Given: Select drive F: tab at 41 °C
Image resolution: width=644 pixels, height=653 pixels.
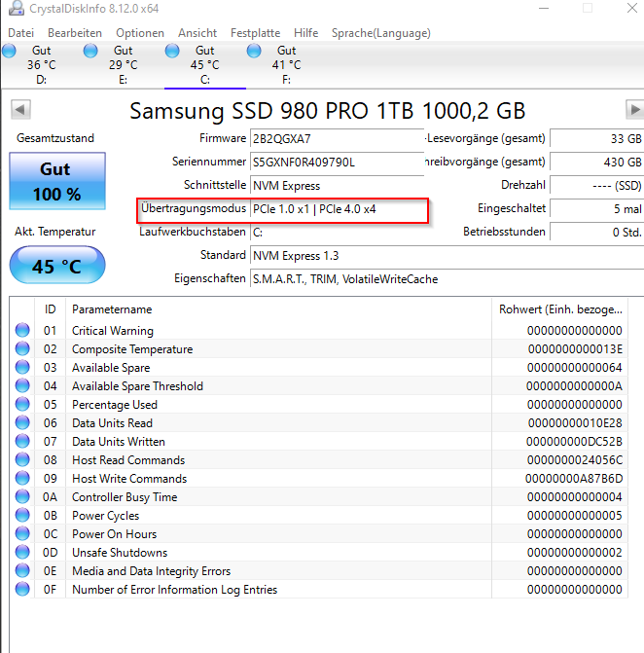Looking at the screenshot, I should pos(286,65).
